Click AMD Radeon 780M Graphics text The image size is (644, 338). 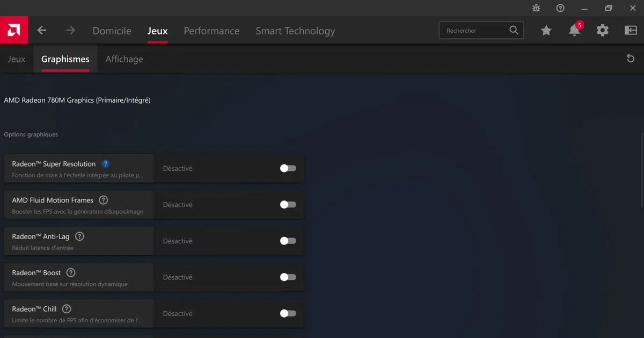(x=77, y=100)
